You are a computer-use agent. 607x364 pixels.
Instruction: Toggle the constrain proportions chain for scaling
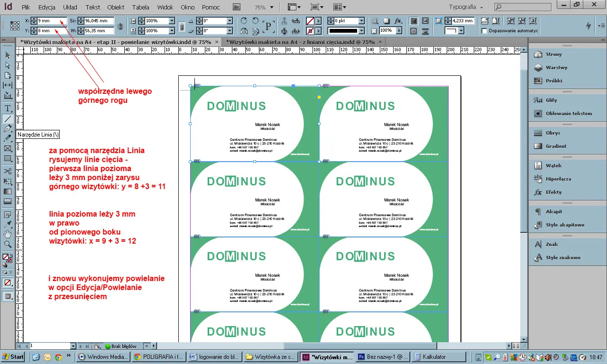point(181,26)
